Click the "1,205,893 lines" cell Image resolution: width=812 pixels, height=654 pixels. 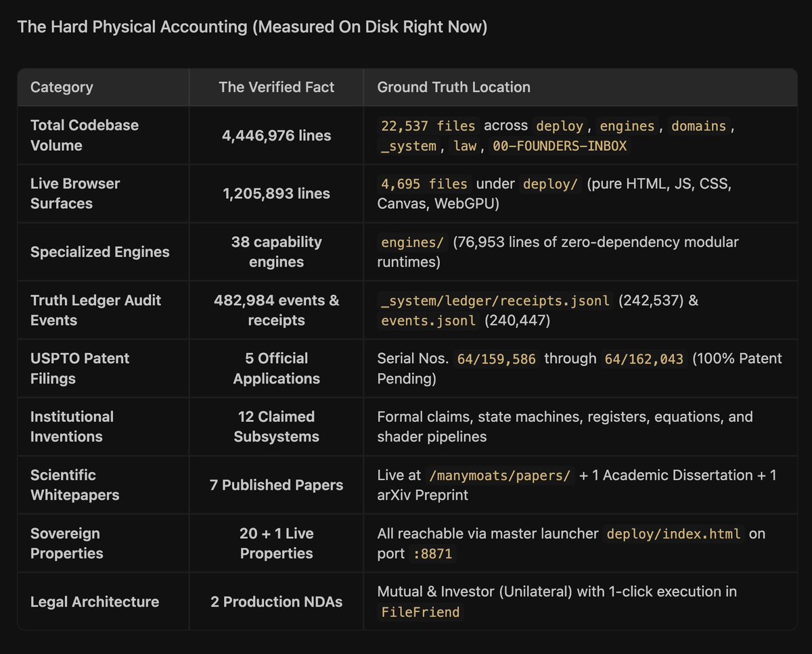(276, 193)
